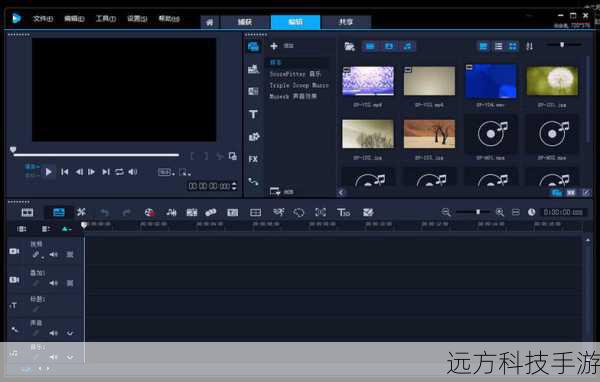600x382 pixels.
Task: Open the customize toolbar tools icon
Action: [x=81, y=212]
